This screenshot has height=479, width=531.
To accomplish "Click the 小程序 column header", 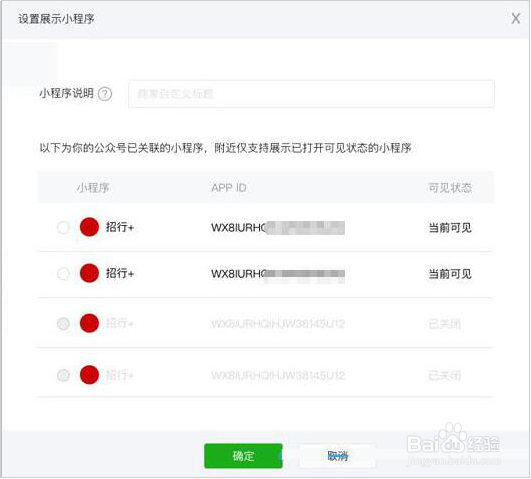I will pos(93,188).
